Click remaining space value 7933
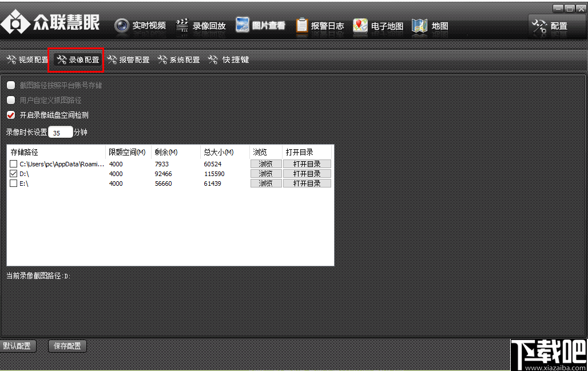The height and width of the screenshot is (371, 588). click(162, 164)
